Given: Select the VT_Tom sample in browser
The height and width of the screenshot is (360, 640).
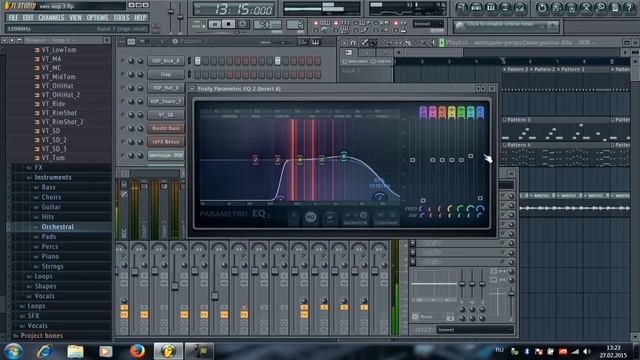Looking at the screenshot, I should pyautogui.click(x=53, y=158).
